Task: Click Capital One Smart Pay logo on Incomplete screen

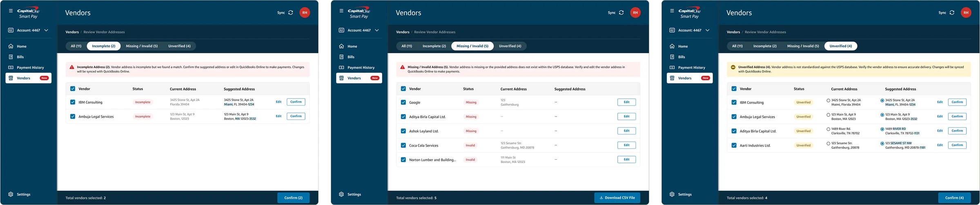Action: (x=28, y=13)
